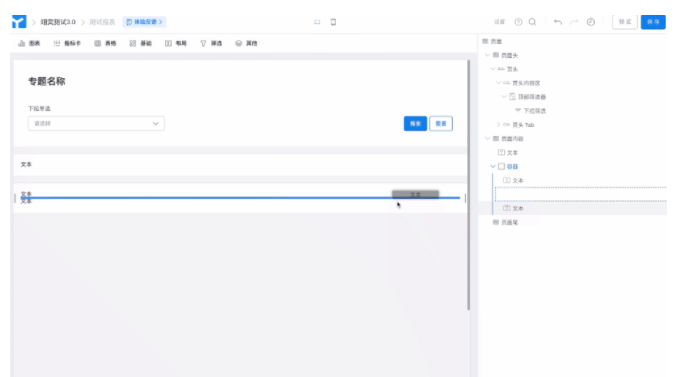This screenshot has height=377, width=693.
Task: Open the 下拉筛选 dropdown select box
Action: (x=96, y=123)
